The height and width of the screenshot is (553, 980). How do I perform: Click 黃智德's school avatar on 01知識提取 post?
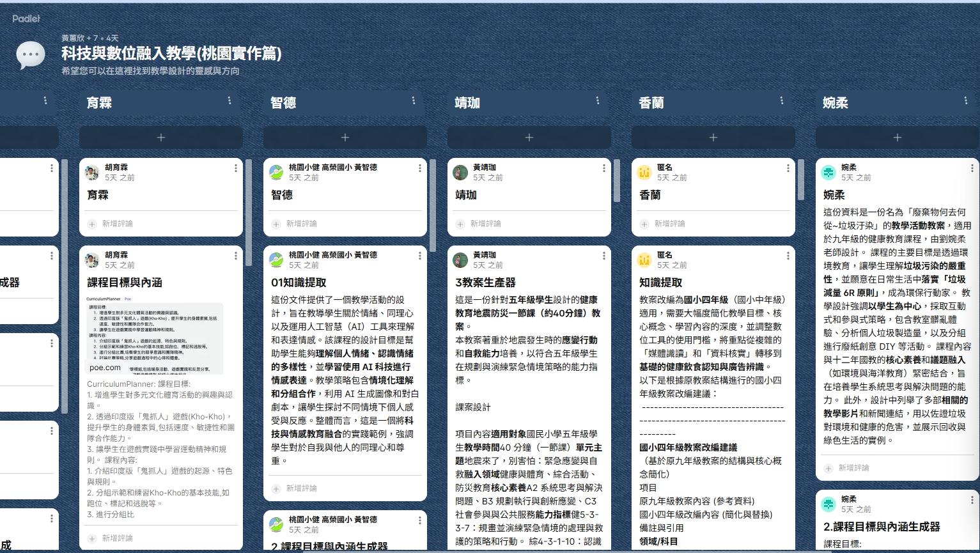(276, 258)
